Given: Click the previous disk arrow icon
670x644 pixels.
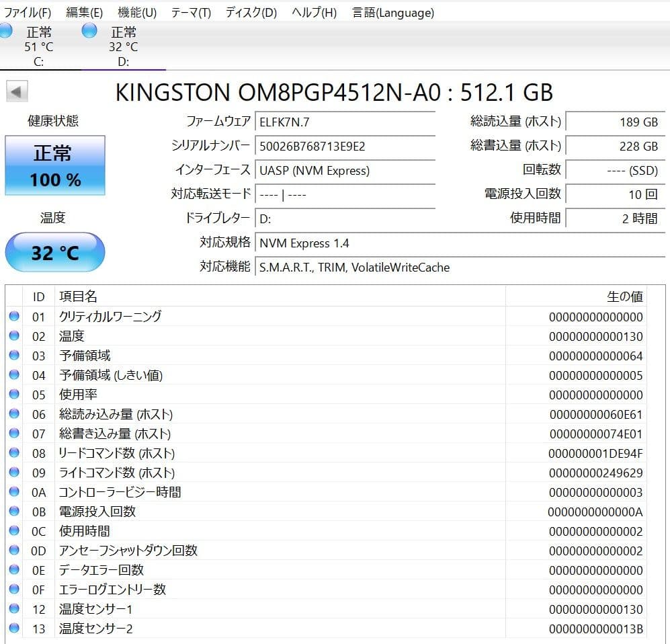Looking at the screenshot, I should 17,91.
